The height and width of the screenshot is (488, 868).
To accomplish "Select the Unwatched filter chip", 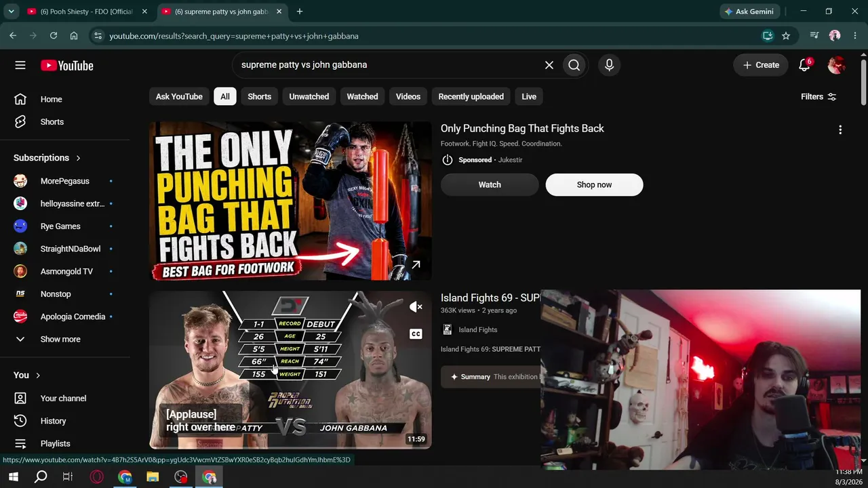I will 309,96.
